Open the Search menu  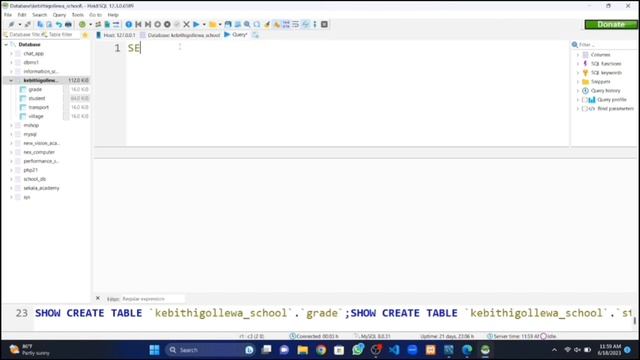[x=40, y=15]
